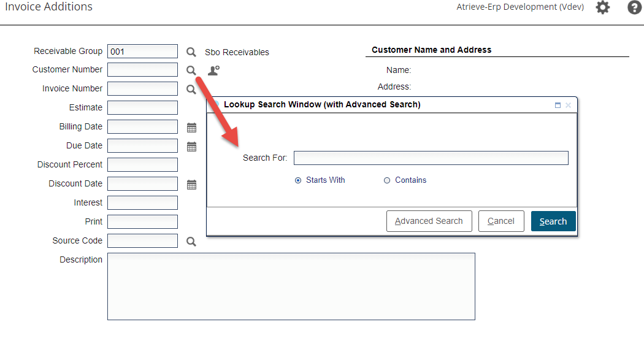Select the Starts With radio option
The height and width of the screenshot is (338, 644).
pyautogui.click(x=298, y=180)
